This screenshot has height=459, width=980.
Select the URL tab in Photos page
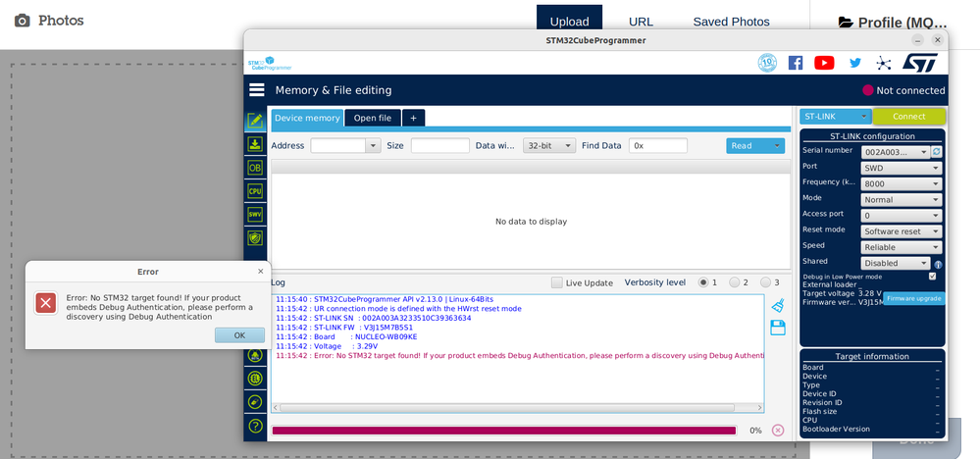(x=641, y=22)
